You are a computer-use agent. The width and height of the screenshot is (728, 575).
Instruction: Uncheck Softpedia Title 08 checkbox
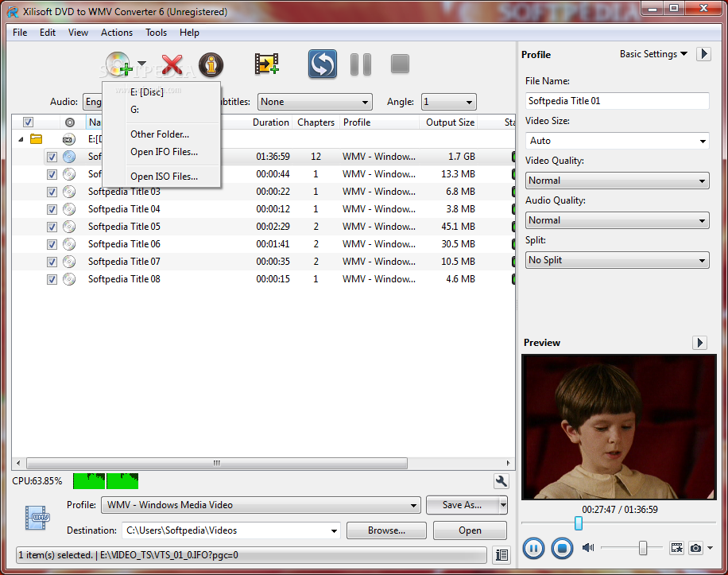click(52, 279)
